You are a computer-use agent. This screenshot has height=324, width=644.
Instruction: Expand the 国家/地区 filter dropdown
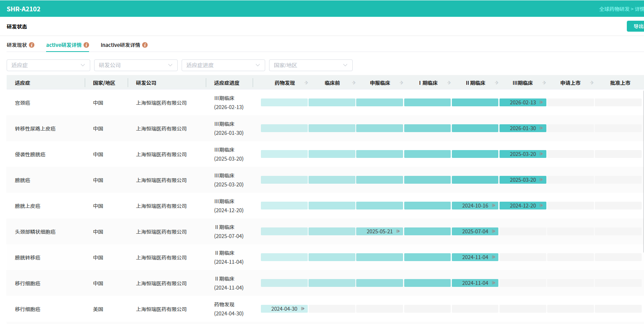pos(310,65)
